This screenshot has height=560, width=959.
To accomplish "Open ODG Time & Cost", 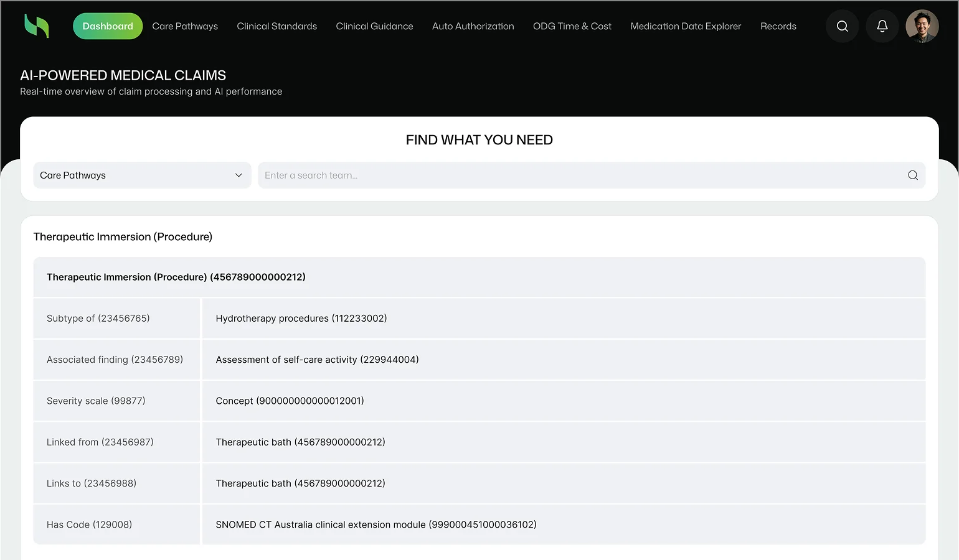I will [x=572, y=26].
